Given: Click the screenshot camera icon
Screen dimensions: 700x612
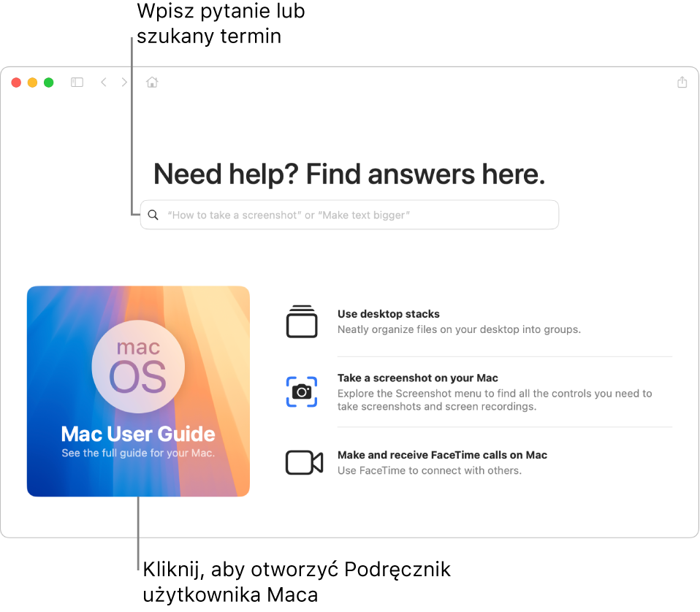Looking at the screenshot, I should tap(302, 392).
